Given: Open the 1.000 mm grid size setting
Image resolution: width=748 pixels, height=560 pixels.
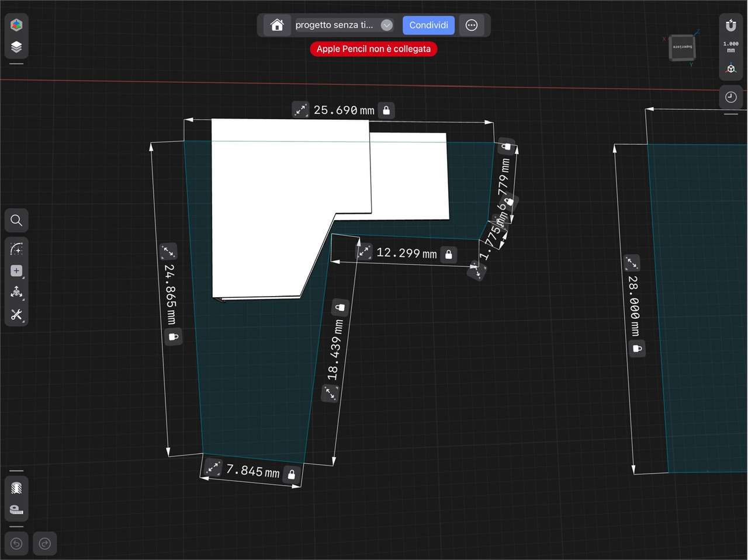Looking at the screenshot, I should (x=730, y=47).
